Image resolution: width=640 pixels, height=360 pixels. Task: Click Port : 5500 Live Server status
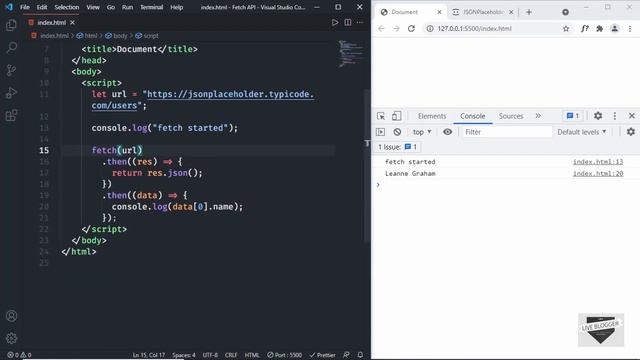(x=284, y=355)
